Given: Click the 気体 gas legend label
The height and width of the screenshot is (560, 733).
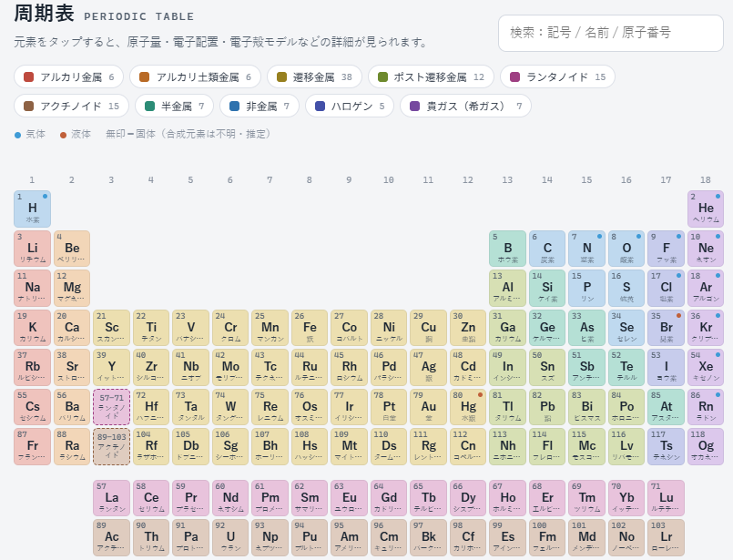Looking at the screenshot, I should (x=36, y=134).
